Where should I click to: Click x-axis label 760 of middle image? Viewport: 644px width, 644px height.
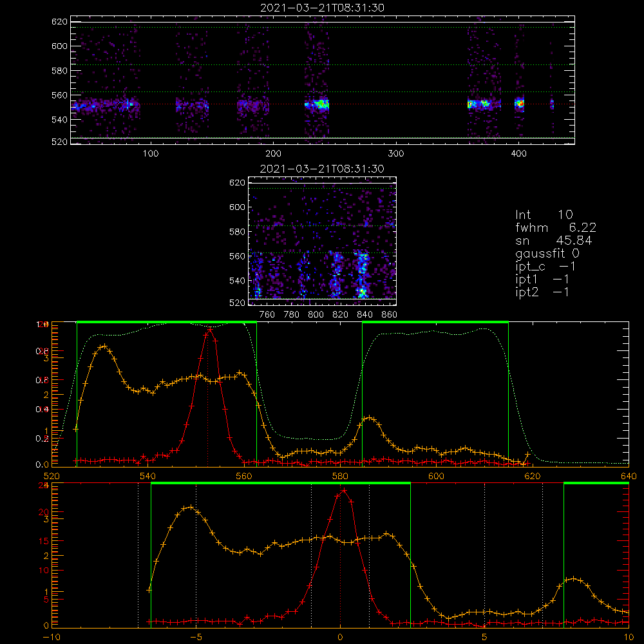click(267, 315)
